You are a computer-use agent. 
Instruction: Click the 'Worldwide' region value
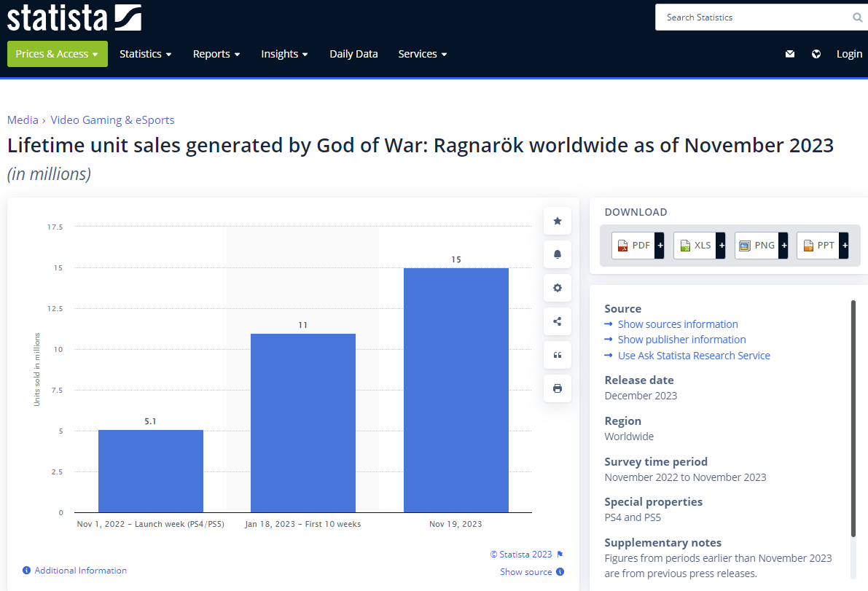click(629, 437)
